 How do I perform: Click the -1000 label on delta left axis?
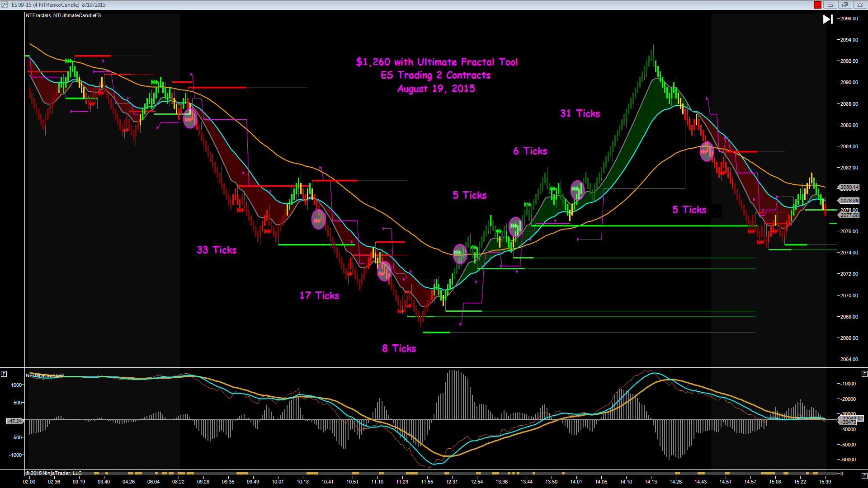(15, 455)
